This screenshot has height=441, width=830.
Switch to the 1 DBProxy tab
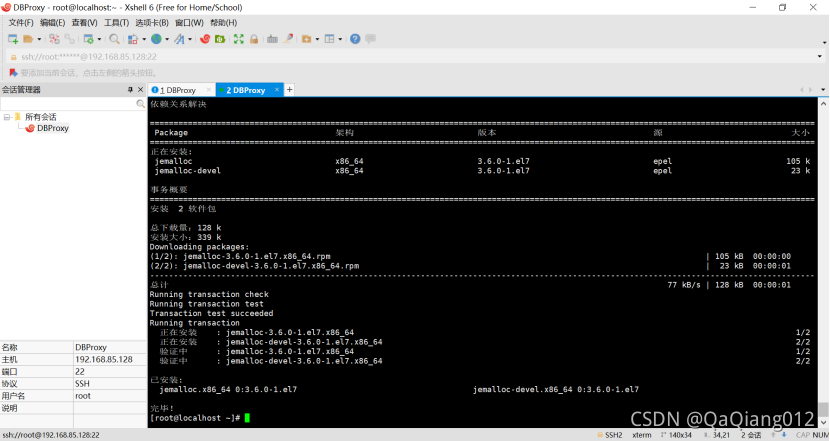[x=178, y=90]
